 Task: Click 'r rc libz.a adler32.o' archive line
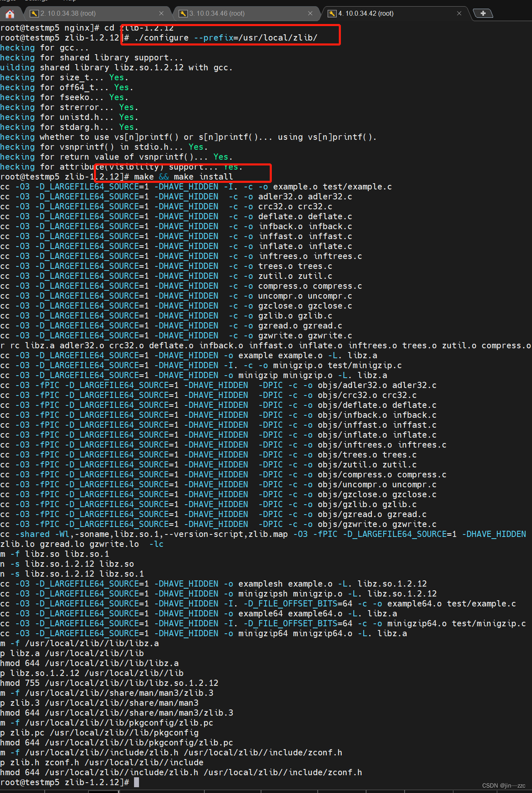[266, 345]
